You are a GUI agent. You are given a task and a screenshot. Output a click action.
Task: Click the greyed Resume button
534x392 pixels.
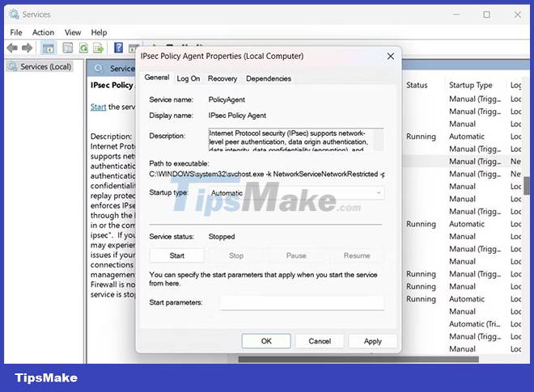[x=357, y=255]
